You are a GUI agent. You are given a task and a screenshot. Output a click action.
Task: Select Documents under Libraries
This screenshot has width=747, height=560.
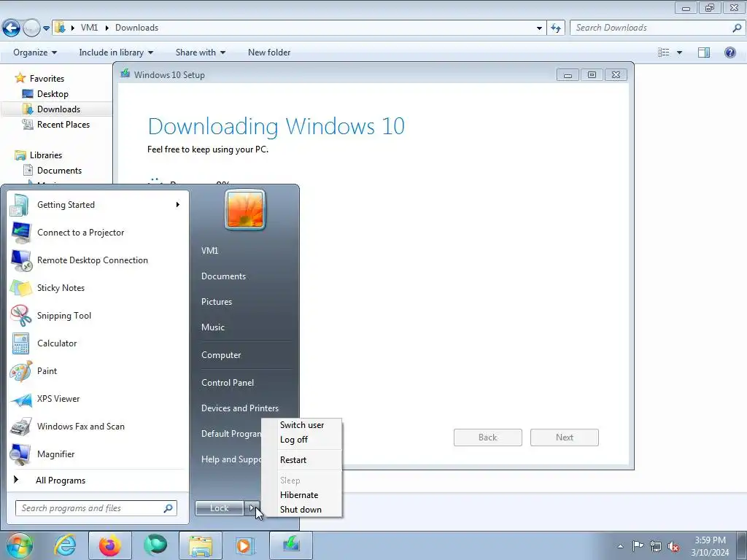[59, 171]
